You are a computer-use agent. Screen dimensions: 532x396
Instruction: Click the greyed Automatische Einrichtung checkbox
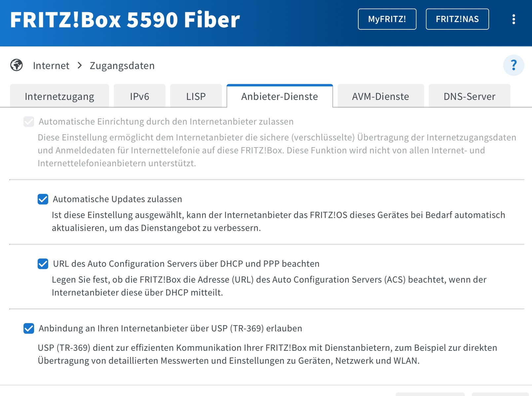pyautogui.click(x=29, y=122)
